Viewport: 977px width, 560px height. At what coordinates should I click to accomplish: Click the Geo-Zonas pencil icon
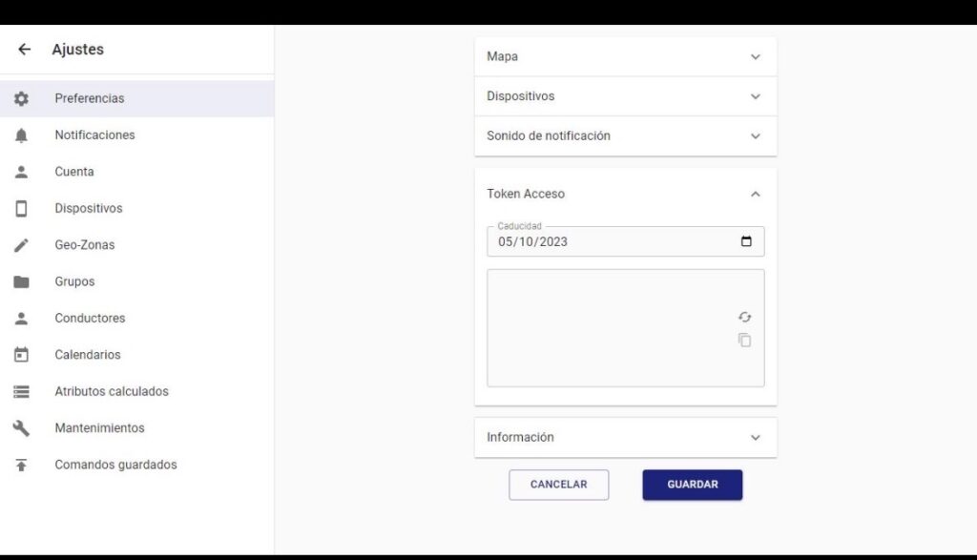(21, 245)
